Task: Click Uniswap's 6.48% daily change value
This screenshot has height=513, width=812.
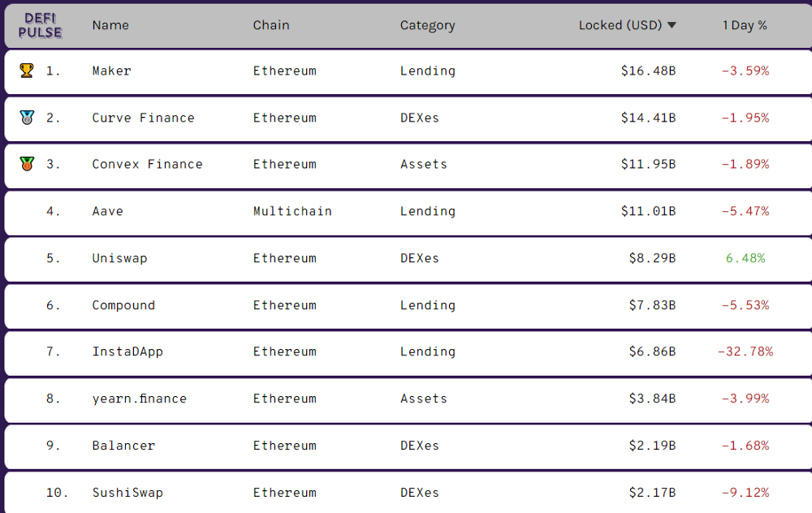Action: 745,258
